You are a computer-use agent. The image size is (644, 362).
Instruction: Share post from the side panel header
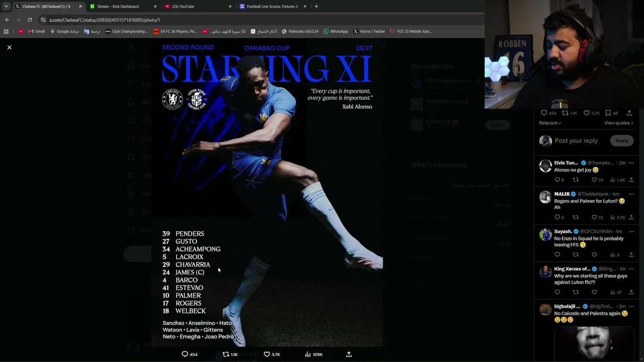tap(629, 113)
